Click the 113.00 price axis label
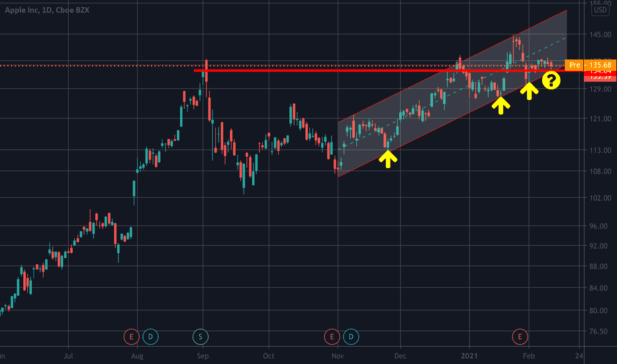617x364 pixels. pyautogui.click(x=600, y=150)
